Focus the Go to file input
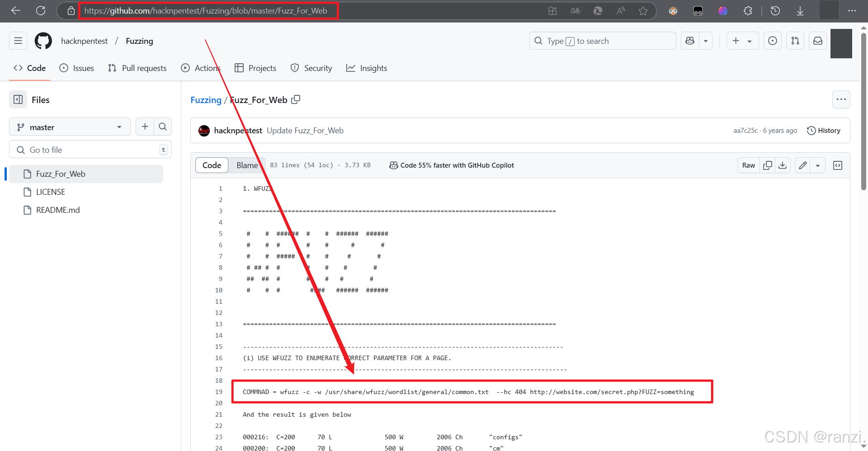The height and width of the screenshot is (451, 868). [x=90, y=150]
